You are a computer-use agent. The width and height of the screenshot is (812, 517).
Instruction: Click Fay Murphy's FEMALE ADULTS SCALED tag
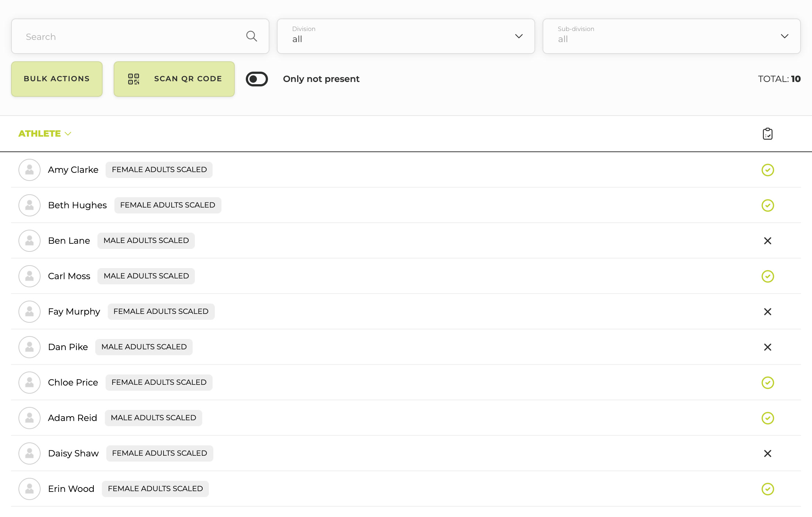point(161,312)
